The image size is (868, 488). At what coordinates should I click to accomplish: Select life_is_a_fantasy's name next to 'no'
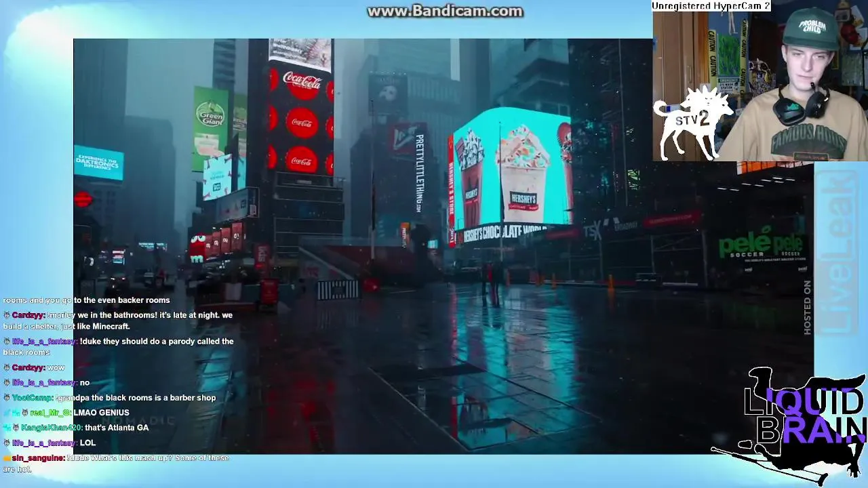(x=44, y=383)
